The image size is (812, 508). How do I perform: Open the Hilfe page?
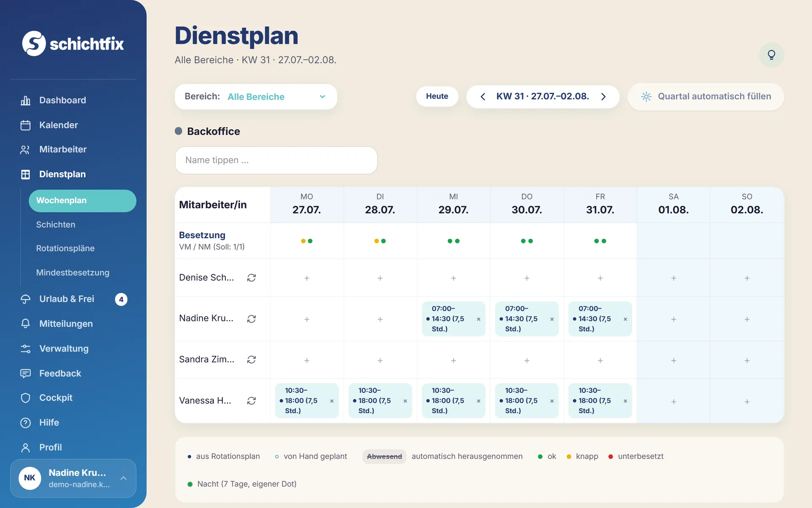[x=49, y=422]
